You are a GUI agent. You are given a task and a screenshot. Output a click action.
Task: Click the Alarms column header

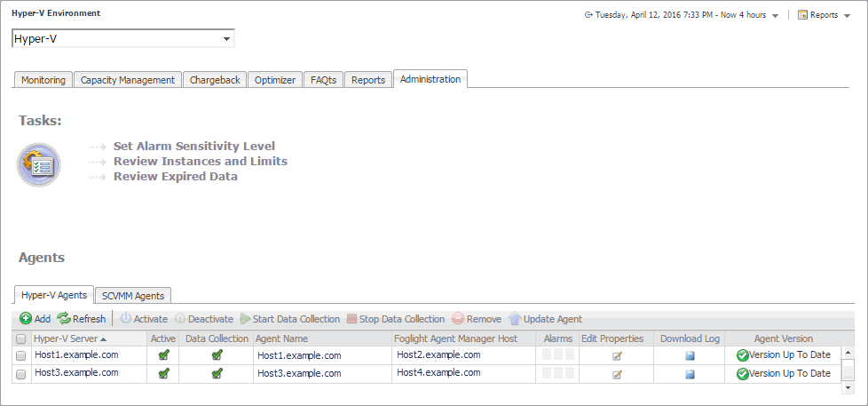(558, 338)
